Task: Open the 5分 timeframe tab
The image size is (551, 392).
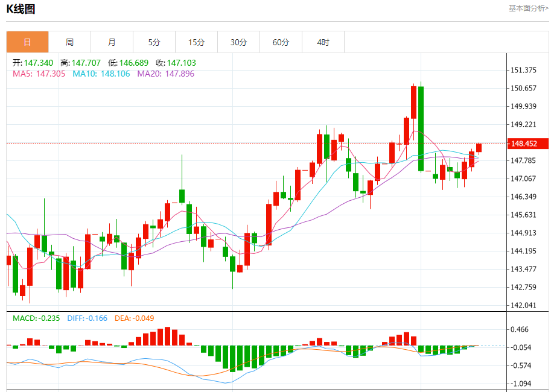Action: click(x=154, y=42)
